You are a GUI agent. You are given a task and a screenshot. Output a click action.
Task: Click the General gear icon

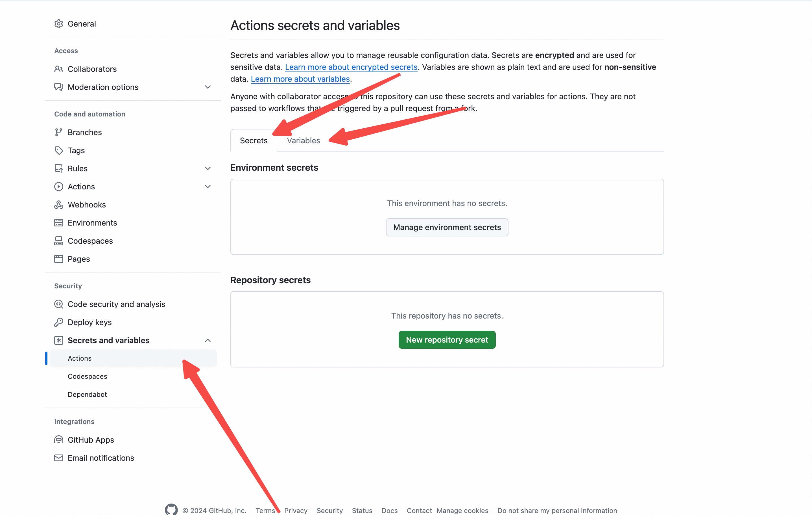tap(59, 24)
